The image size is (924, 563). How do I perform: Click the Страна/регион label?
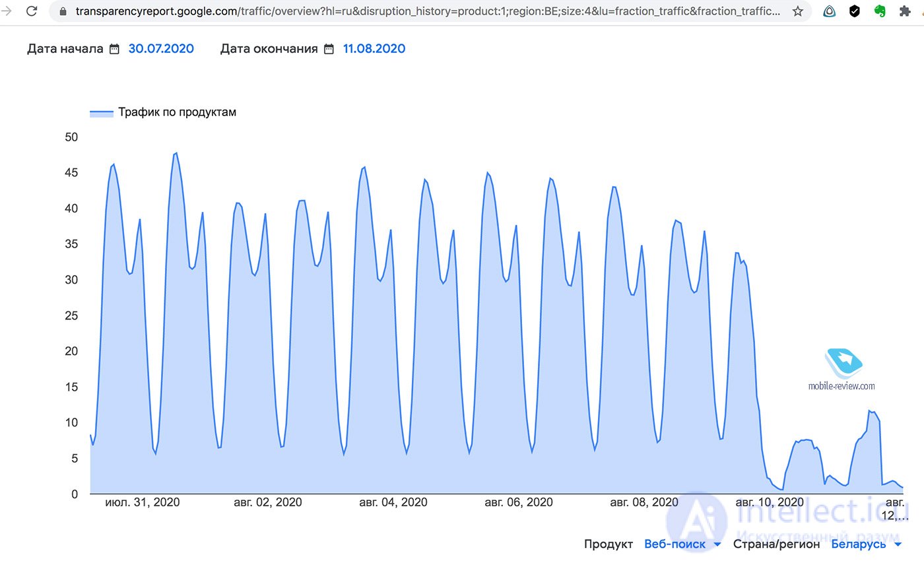pyautogui.click(x=776, y=545)
